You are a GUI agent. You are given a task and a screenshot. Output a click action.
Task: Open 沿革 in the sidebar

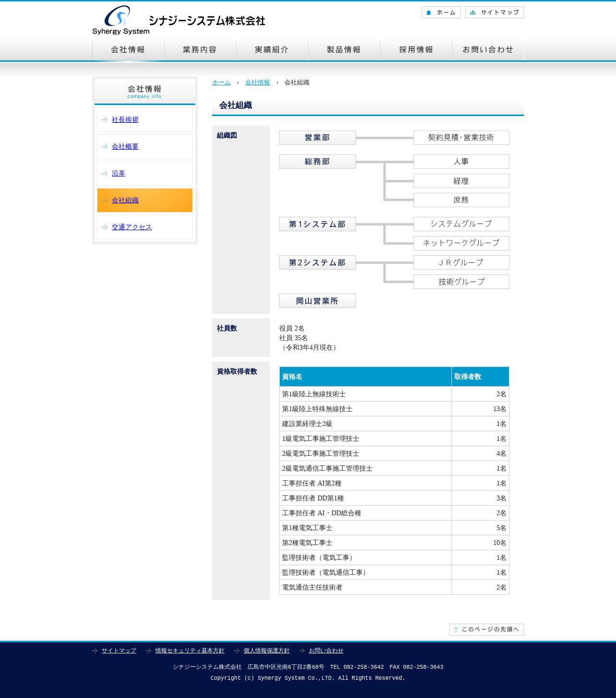pos(118,173)
